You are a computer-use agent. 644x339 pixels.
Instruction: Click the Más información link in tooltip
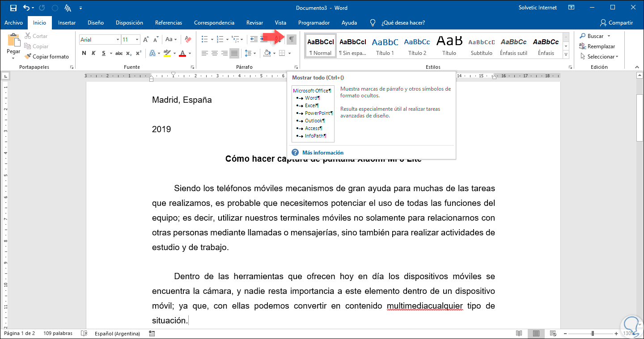click(x=322, y=153)
